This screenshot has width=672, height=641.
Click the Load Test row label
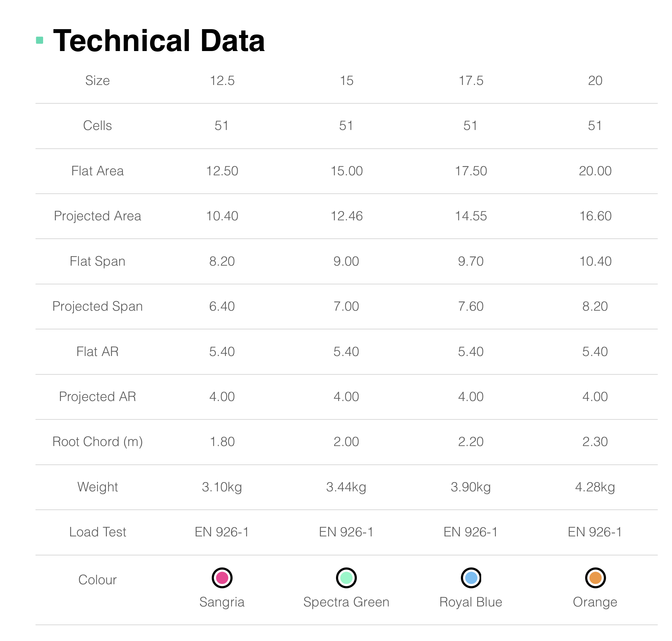97,532
